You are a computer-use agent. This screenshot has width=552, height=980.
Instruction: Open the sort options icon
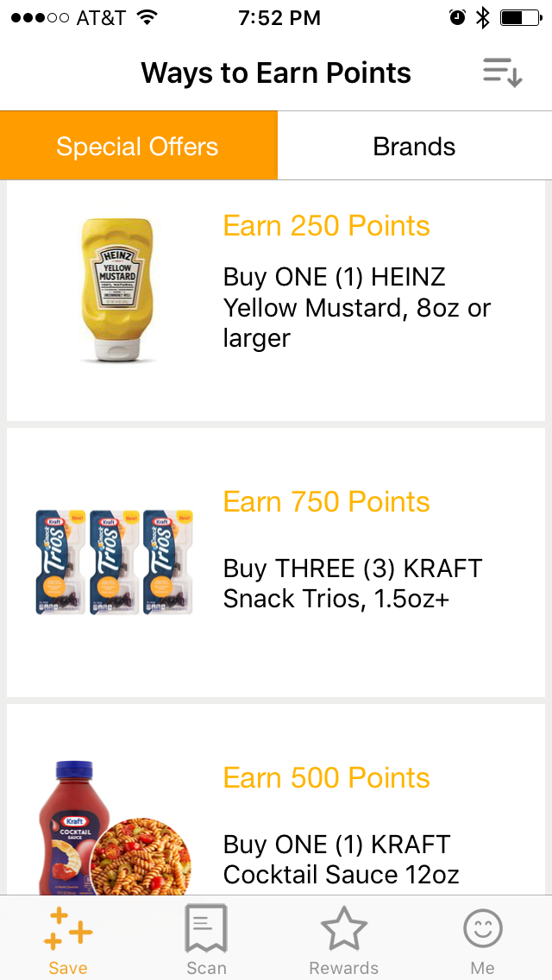502,72
